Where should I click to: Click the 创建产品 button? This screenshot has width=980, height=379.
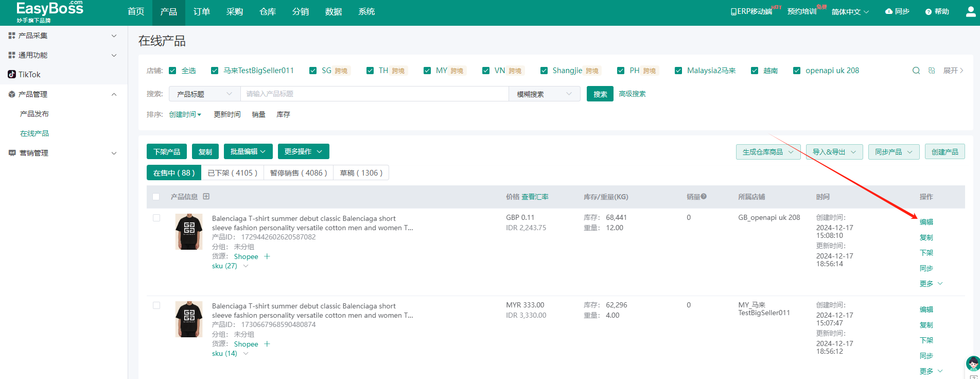(x=945, y=152)
